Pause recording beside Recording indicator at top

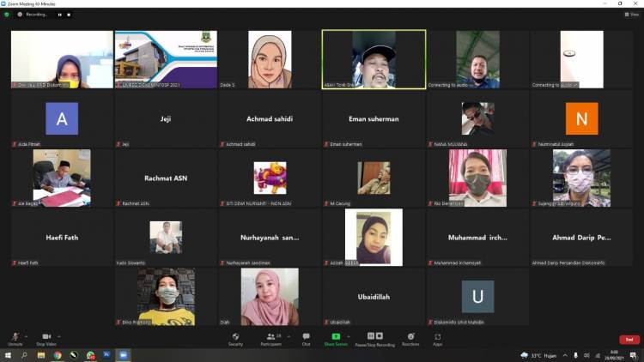coord(60,15)
